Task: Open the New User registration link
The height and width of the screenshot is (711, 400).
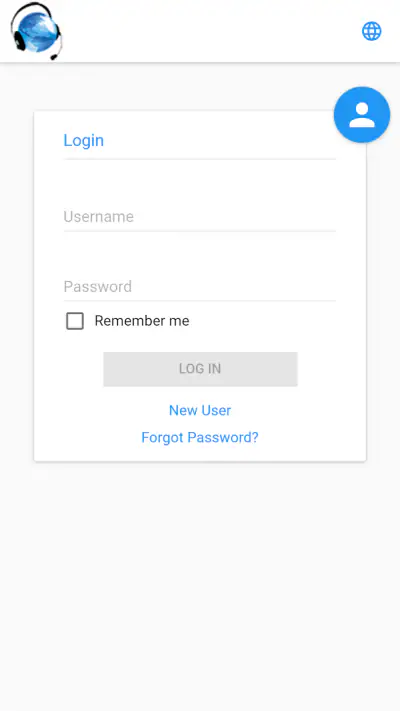Action: [200, 410]
